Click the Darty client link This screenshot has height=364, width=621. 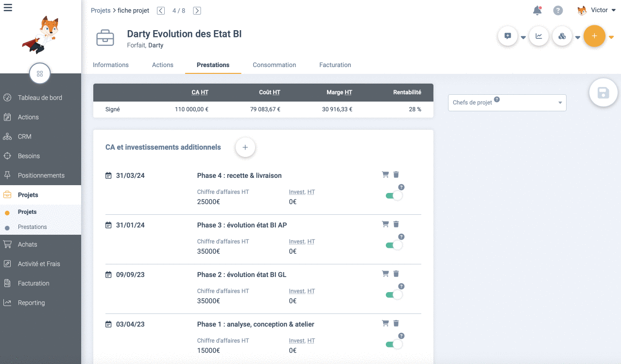(155, 45)
